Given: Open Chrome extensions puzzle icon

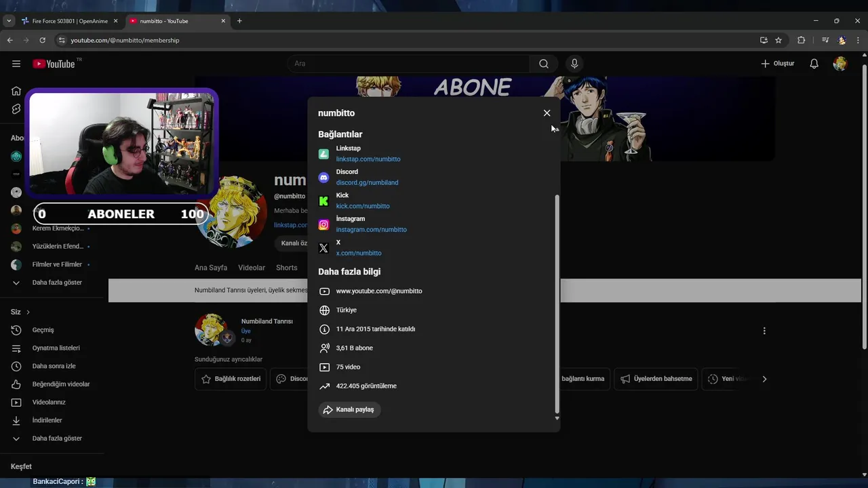Looking at the screenshot, I should [801, 41].
